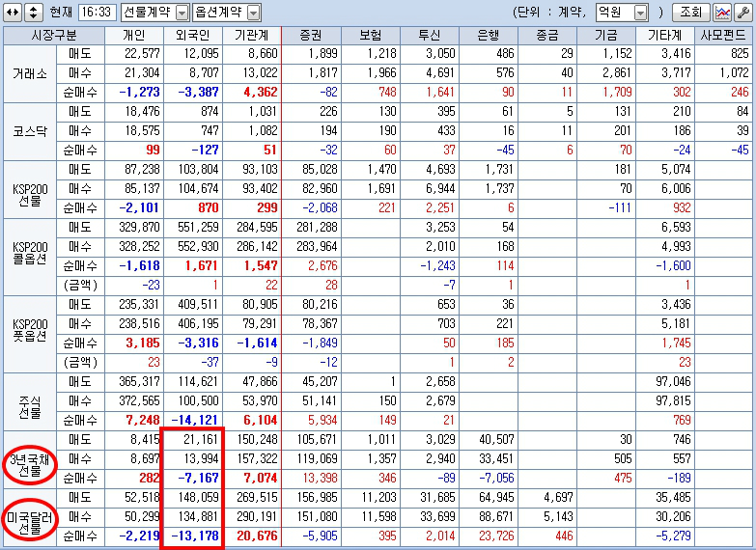This screenshot has width=756, height=550.
Task: Select the 외국인 column header
Action: (x=193, y=35)
